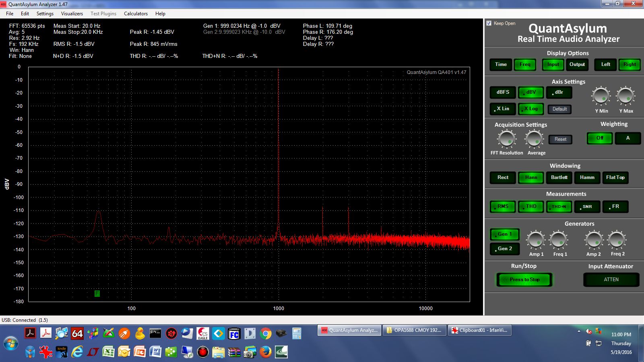Open the Help menu
The width and height of the screenshot is (644, 362).
pos(160,14)
